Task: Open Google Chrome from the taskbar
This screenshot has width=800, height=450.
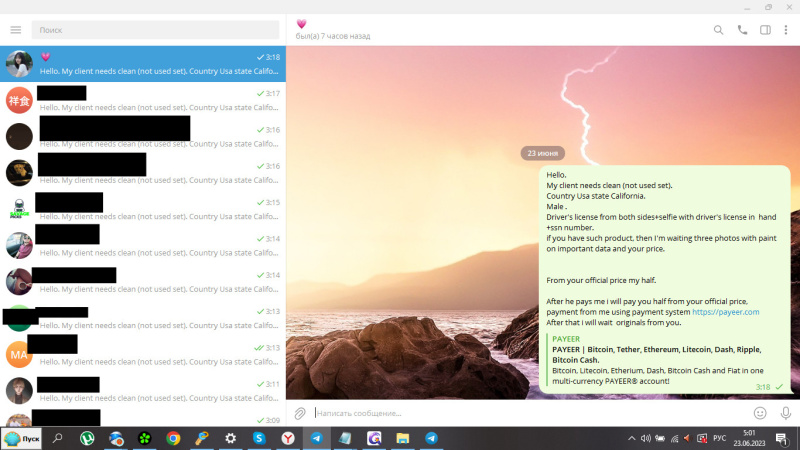Action: (x=173, y=438)
